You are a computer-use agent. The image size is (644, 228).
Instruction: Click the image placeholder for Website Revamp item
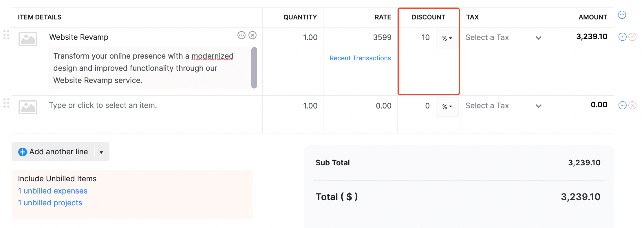pyautogui.click(x=28, y=39)
